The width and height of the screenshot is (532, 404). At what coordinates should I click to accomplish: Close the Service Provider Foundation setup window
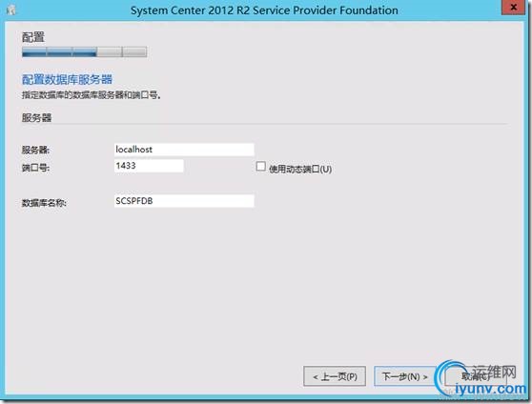pyautogui.click(x=513, y=8)
